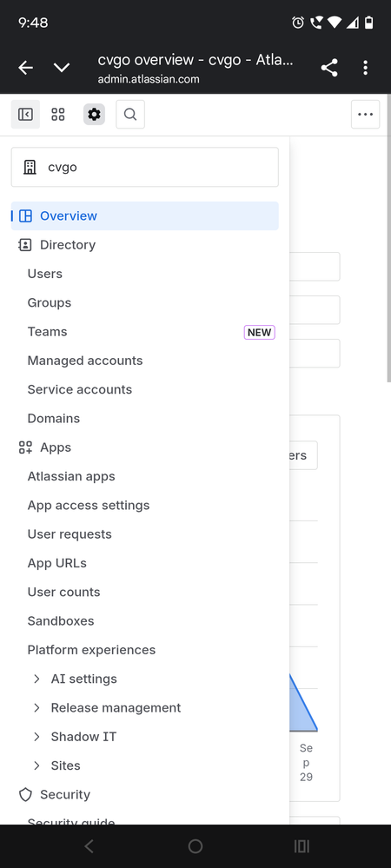Screen dimensions: 391x868
Task: Open App access settings
Action: 144,505
